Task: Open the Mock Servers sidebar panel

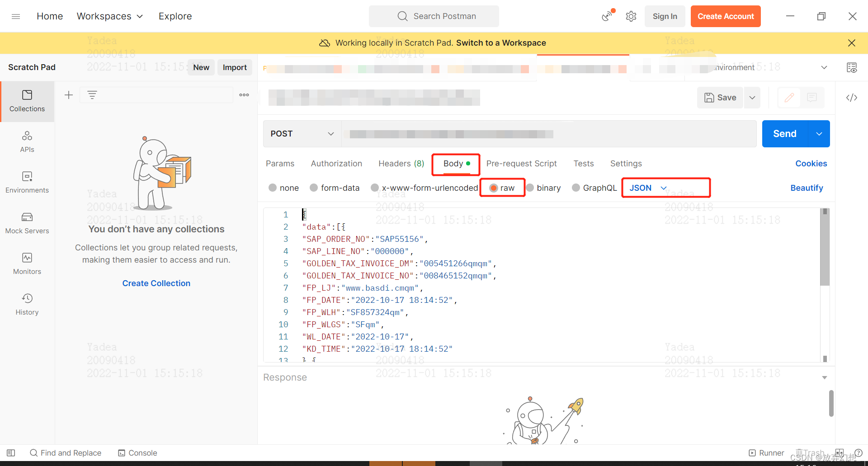Action: coord(27,223)
